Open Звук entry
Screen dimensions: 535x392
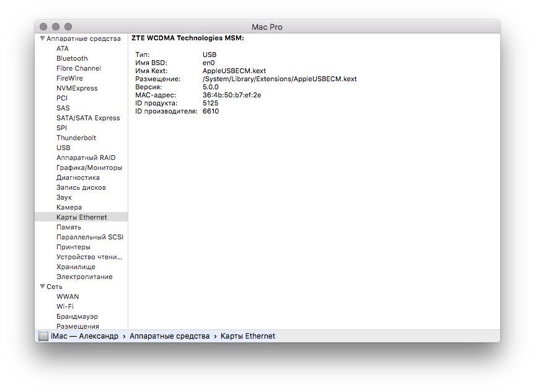click(64, 197)
